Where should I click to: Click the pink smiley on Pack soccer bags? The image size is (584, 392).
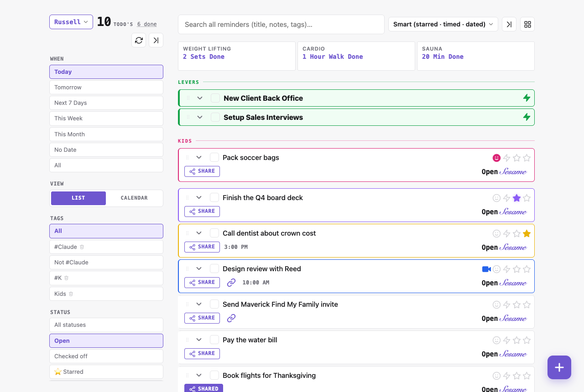[x=496, y=158]
